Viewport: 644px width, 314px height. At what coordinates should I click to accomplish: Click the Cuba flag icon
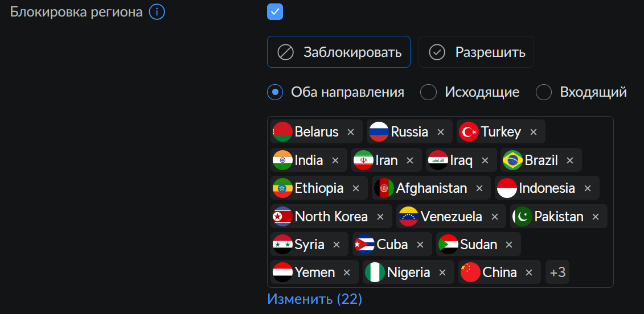coord(364,245)
